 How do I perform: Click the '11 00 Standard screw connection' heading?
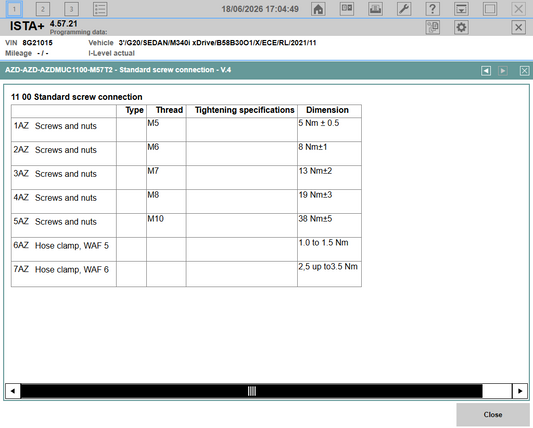pyautogui.click(x=76, y=97)
